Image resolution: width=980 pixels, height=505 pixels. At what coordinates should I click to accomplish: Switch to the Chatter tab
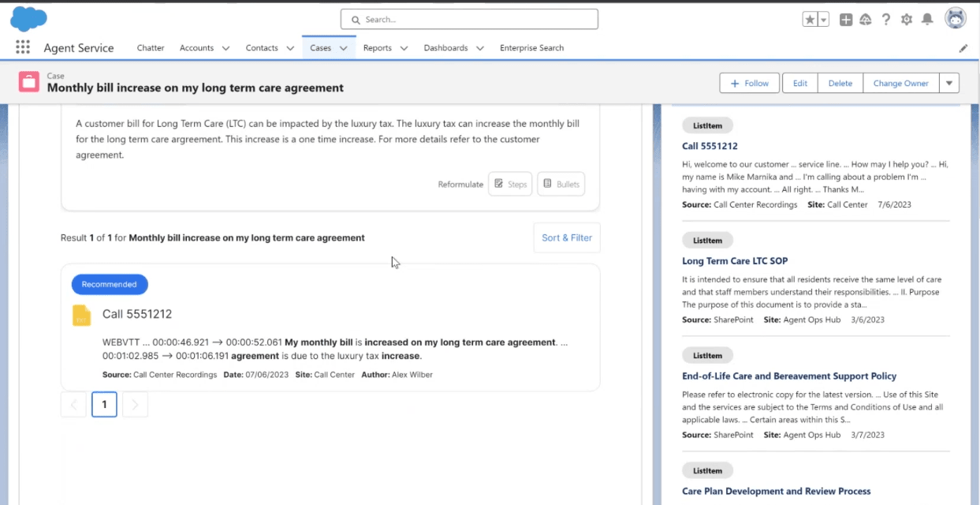[151, 48]
